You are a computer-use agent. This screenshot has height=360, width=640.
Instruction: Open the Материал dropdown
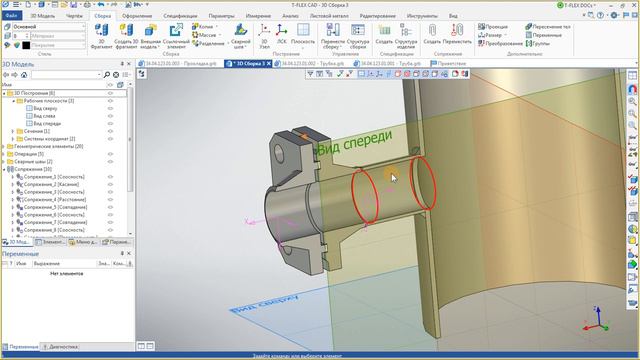58,36
